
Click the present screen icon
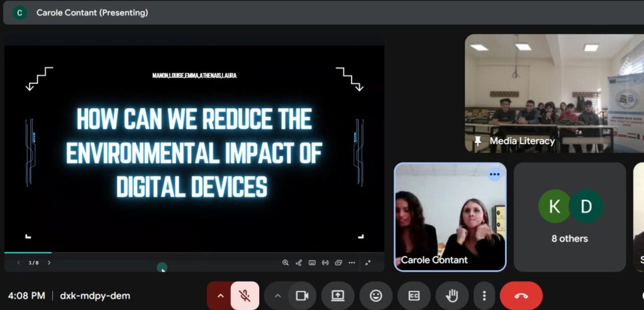point(338,296)
